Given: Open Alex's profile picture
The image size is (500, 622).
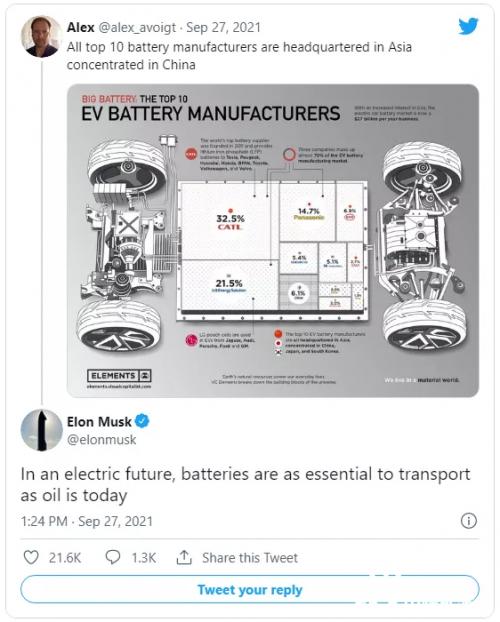Looking at the screenshot, I should click(x=41, y=36).
